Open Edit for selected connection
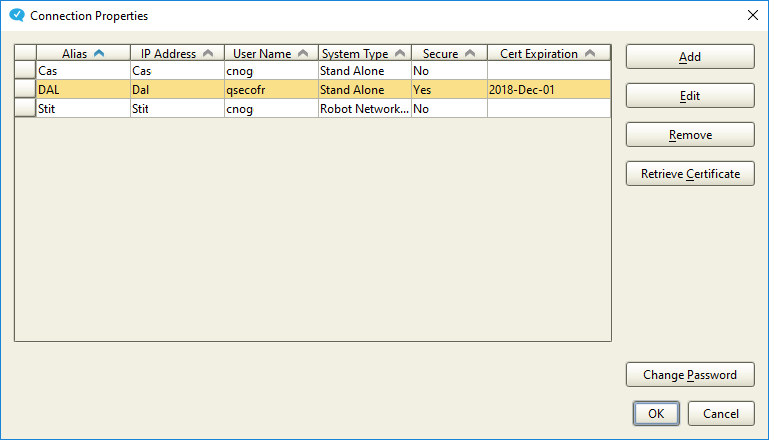Viewport: 769px width, 440px height. (689, 96)
